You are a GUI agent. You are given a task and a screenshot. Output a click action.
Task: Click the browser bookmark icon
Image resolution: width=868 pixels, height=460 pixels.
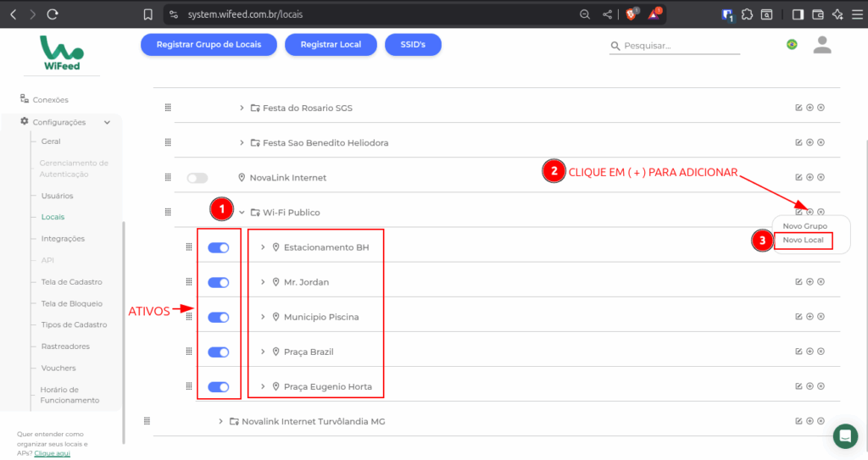pos(148,14)
